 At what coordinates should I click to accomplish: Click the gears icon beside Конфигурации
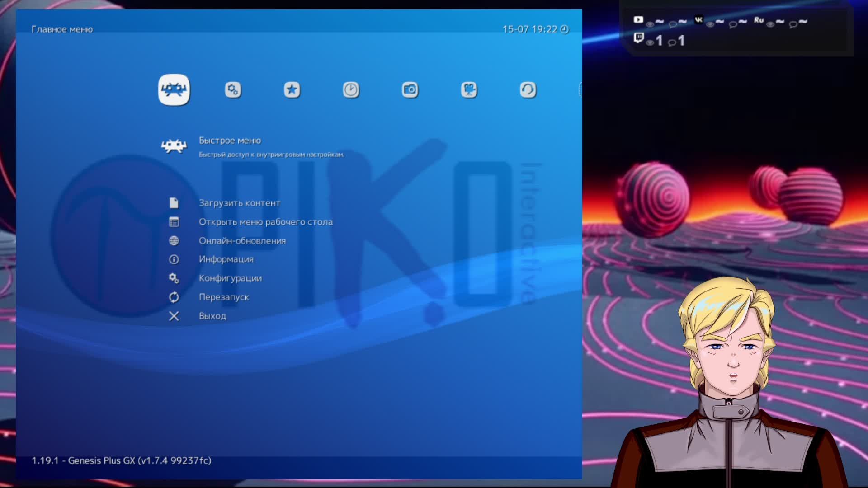tap(174, 278)
